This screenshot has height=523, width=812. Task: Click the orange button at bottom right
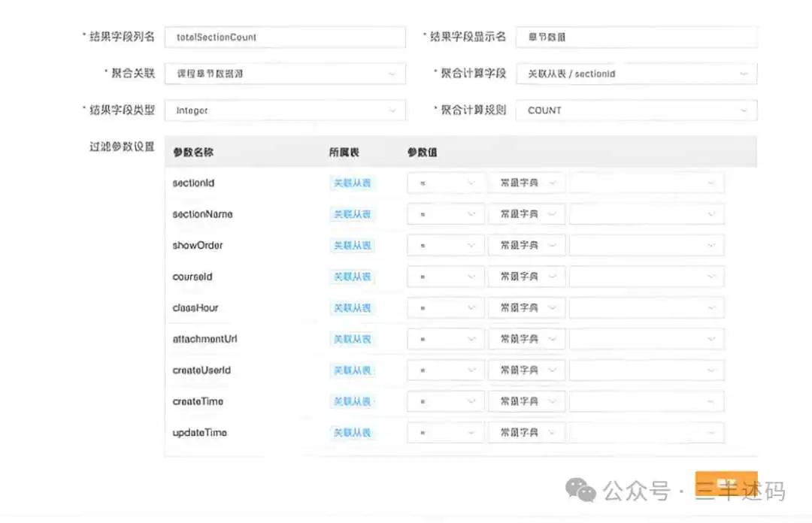click(x=726, y=484)
